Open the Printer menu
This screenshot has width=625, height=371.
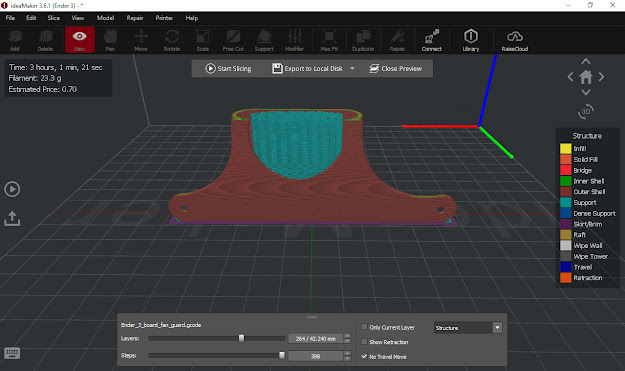click(x=164, y=18)
